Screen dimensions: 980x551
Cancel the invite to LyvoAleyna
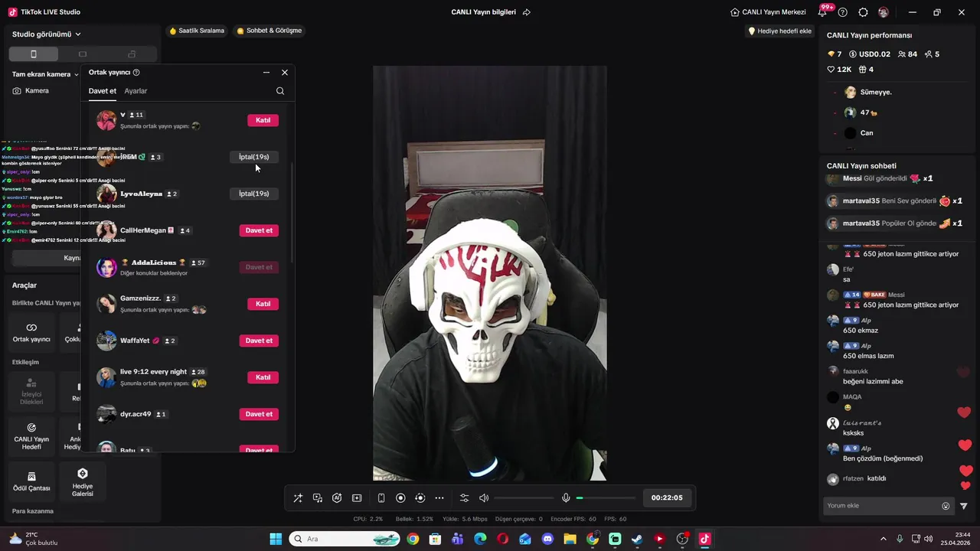click(253, 194)
